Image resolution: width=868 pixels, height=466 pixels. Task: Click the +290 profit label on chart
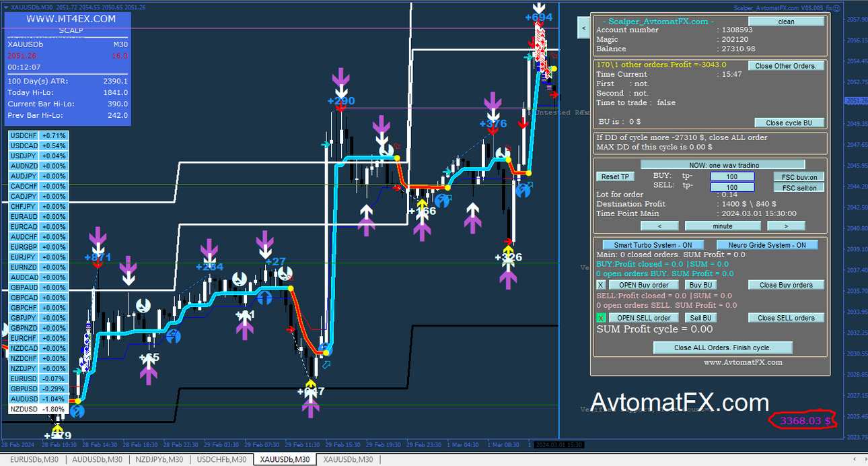341,101
